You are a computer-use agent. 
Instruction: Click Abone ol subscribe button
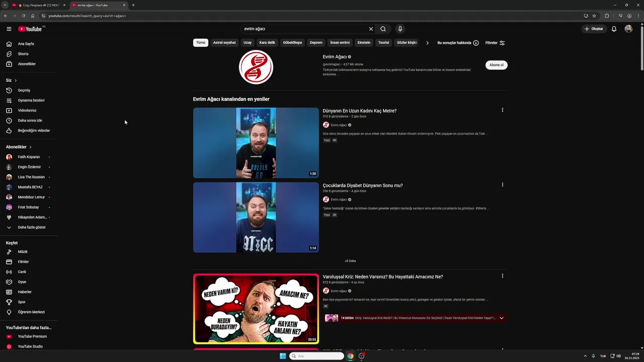point(497,65)
